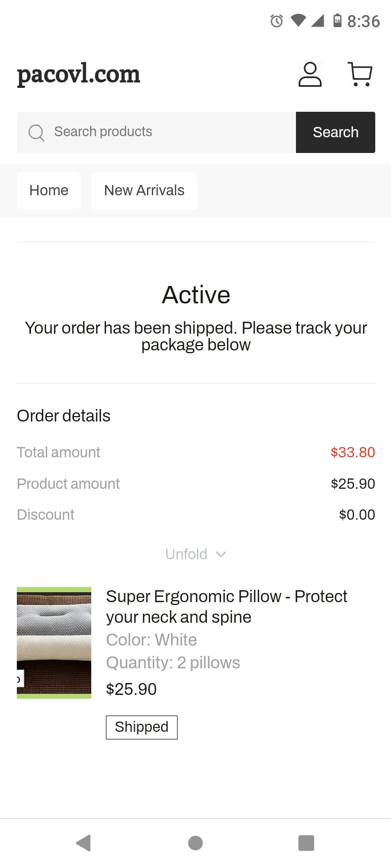
Task: Click the dark Search button
Action: [336, 132]
